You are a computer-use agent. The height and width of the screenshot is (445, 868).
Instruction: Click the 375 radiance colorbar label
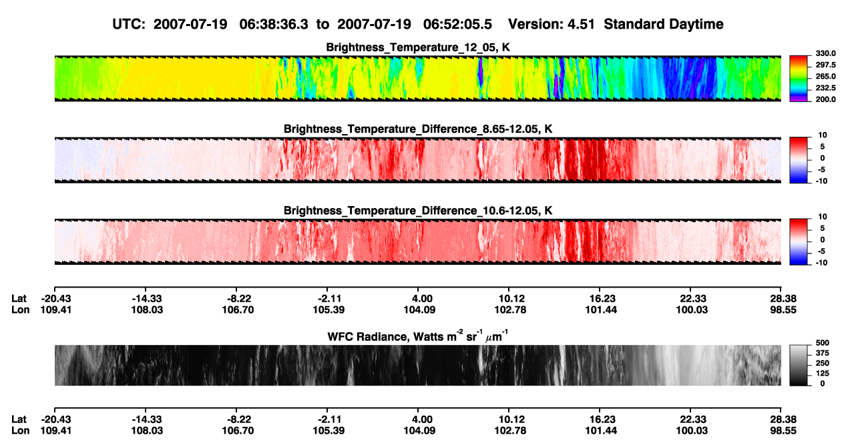pyautogui.click(x=821, y=353)
